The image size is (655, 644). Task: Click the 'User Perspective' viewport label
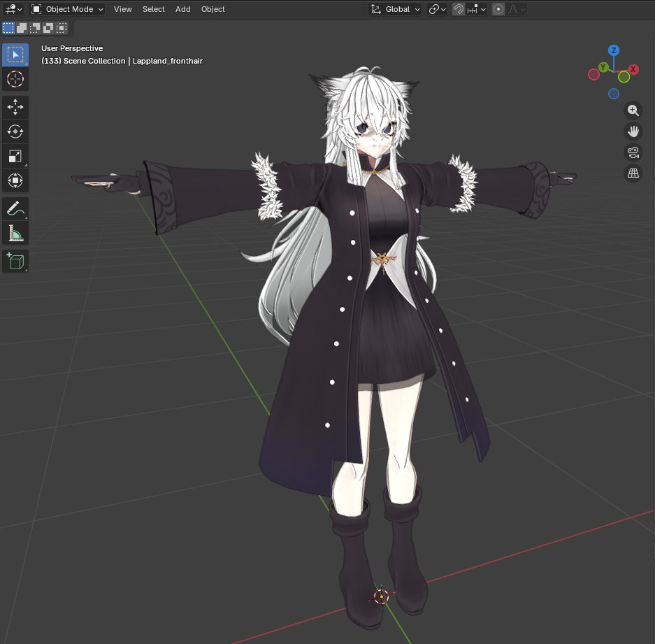pos(72,48)
